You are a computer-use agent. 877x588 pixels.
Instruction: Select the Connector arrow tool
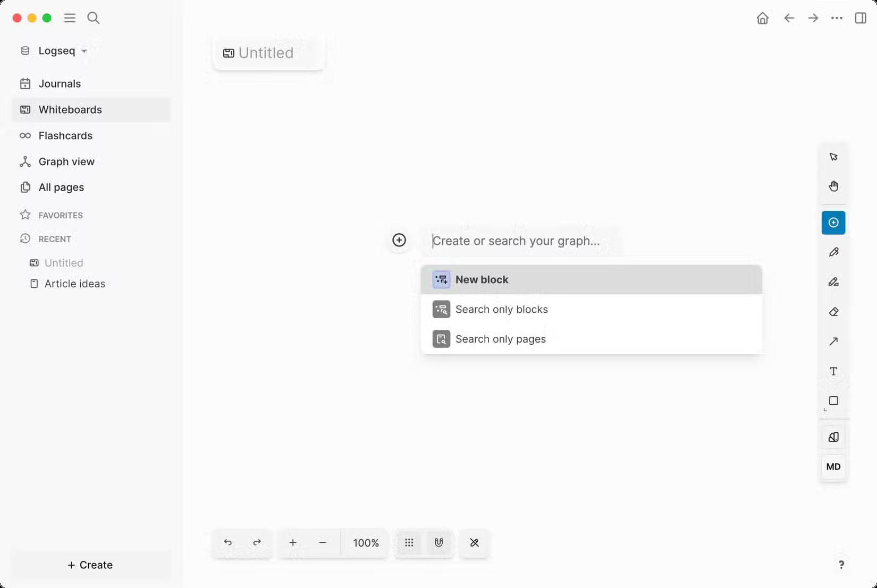(x=833, y=342)
